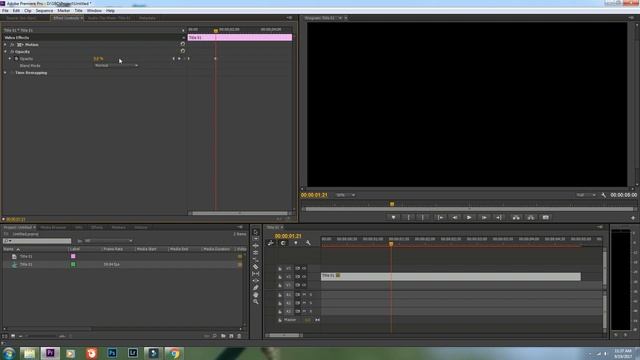Open the Blend Mode dropdown
The height and width of the screenshot is (360, 640).
116,65
